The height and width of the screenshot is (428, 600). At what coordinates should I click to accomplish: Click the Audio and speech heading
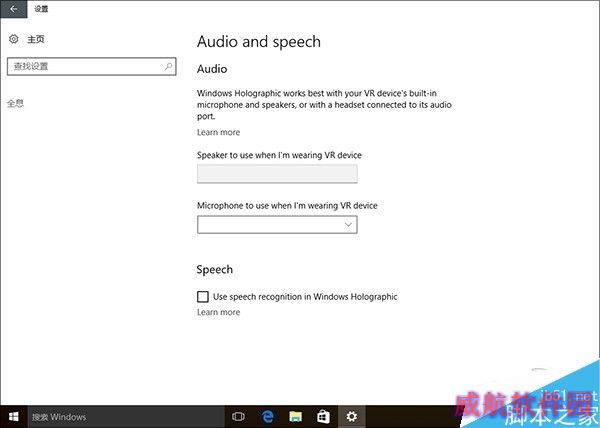259,42
